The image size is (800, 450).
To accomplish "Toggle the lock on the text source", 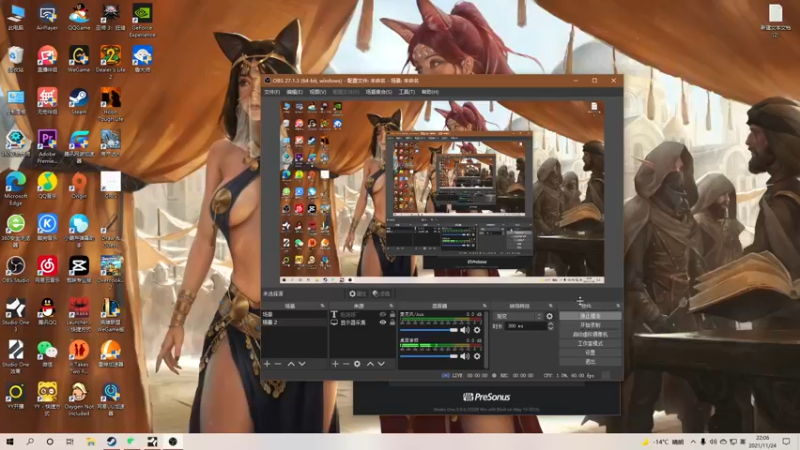I will [392, 315].
